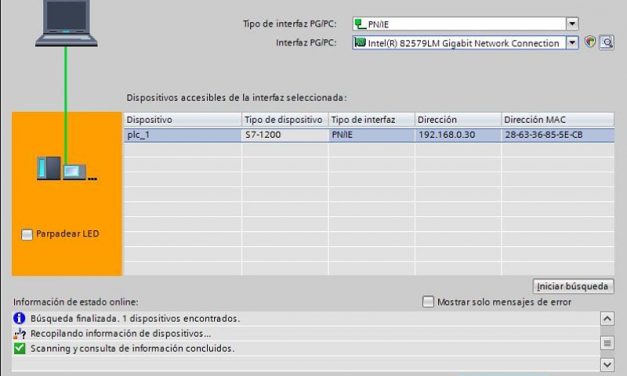Check Mostrar solo mensajes de error
Viewport: 627px width, 376px height.
click(x=428, y=302)
